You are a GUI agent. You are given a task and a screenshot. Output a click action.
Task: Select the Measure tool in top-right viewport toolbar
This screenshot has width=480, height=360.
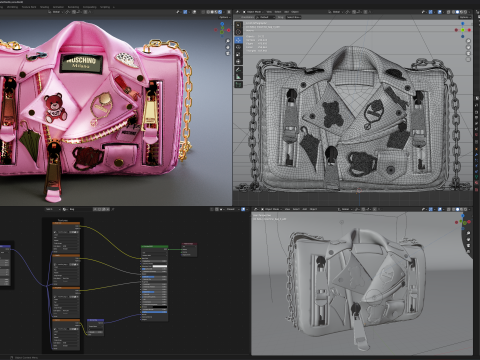click(x=238, y=77)
